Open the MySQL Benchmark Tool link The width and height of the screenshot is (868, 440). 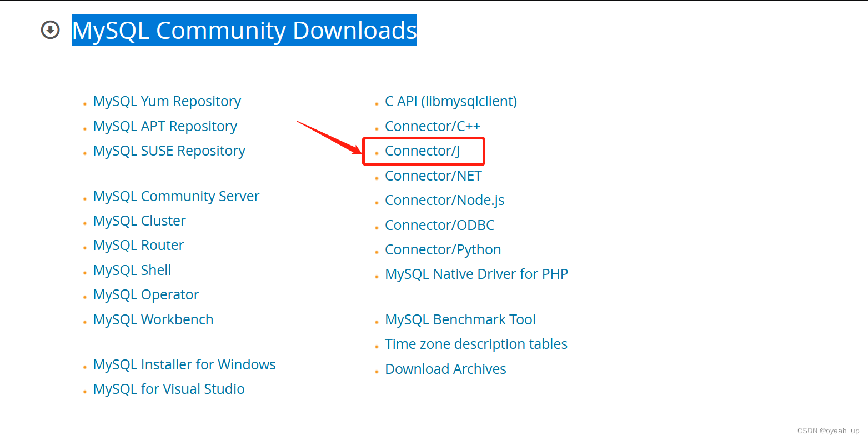point(460,320)
